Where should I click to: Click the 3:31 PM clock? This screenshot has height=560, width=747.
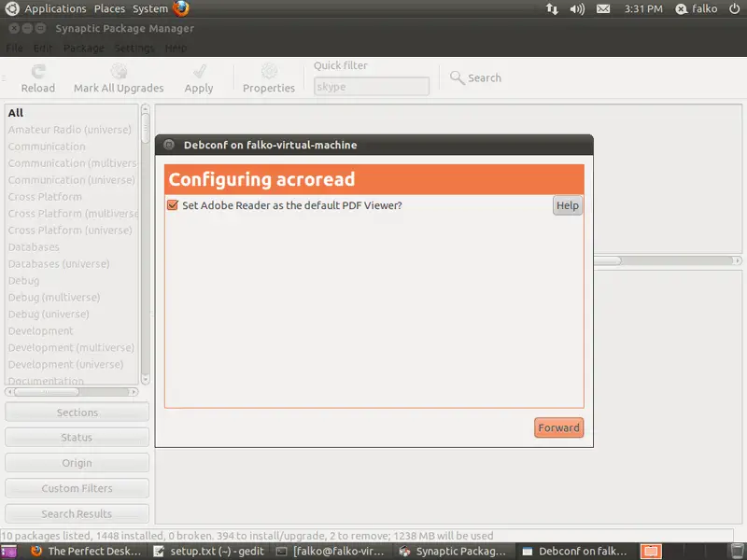pyautogui.click(x=643, y=8)
